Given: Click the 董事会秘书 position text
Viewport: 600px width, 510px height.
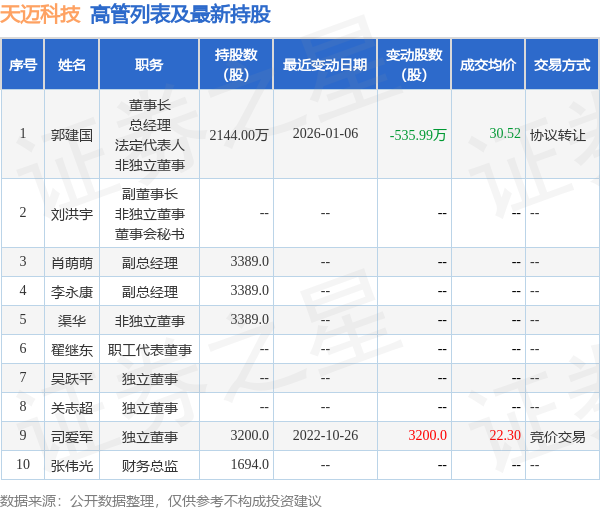Looking at the screenshot, I should 150,234.
